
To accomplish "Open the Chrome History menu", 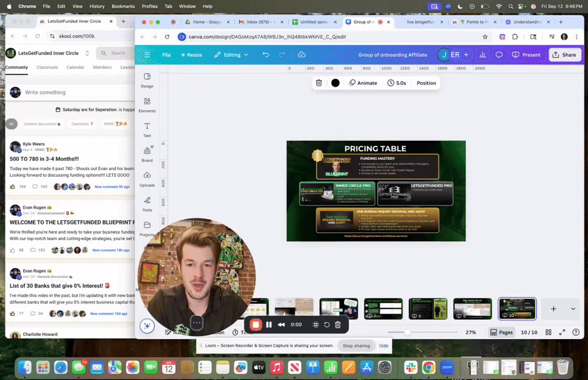I will coord(96,6).
